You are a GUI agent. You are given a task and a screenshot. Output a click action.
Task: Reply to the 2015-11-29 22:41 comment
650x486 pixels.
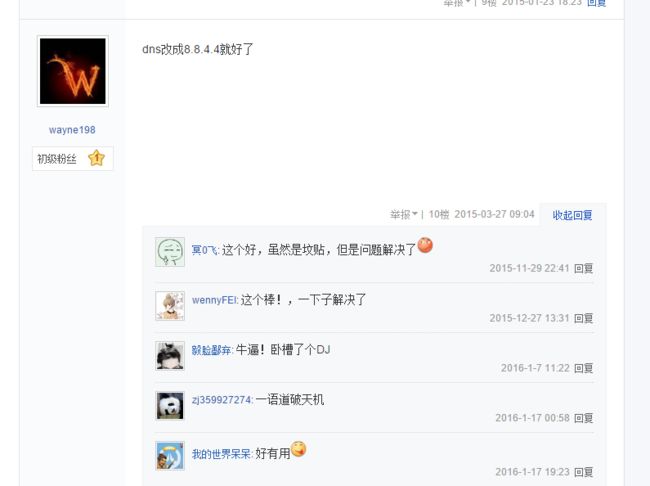click(x=583, y=268)
